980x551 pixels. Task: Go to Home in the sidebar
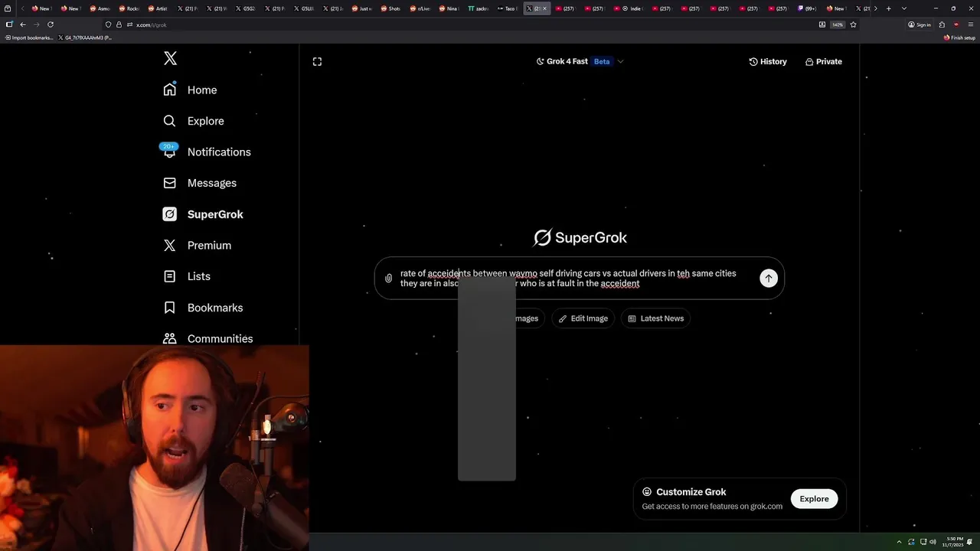click(190, 90)
